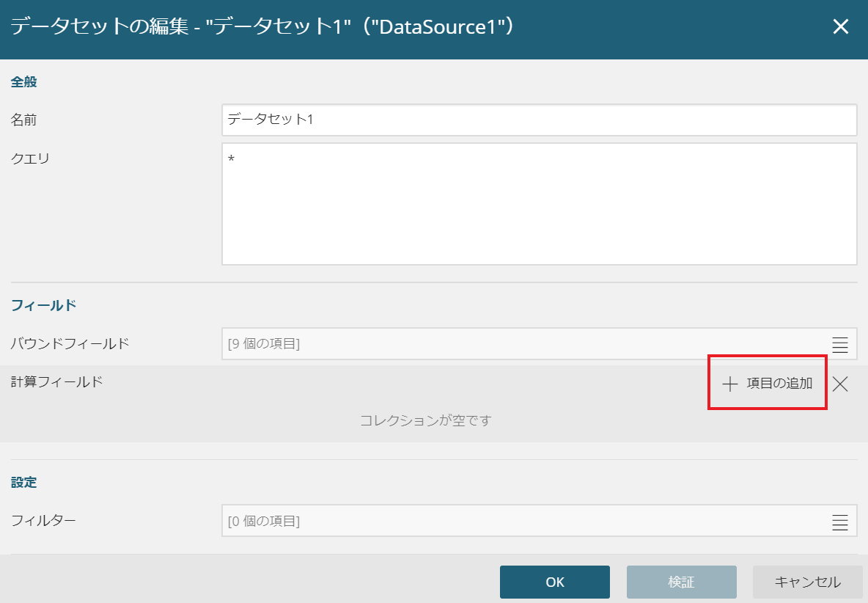Click the クエリ label
Viewport: 868px width, 603px height.
coord(31,158)
